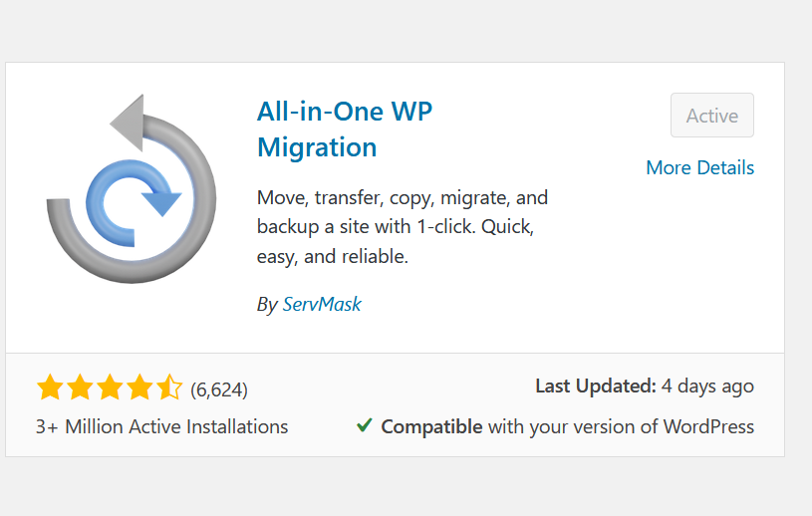Viewport: 812px width, 516px height.
Task: Click the All-in-One WP Migration plugin icon
Action: 132,189
